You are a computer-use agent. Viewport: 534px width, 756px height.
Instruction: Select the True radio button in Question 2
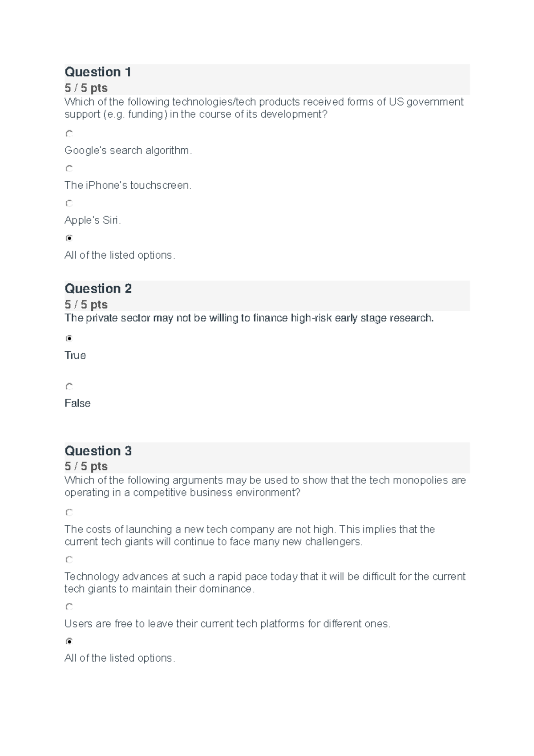[x=69, y=338]
